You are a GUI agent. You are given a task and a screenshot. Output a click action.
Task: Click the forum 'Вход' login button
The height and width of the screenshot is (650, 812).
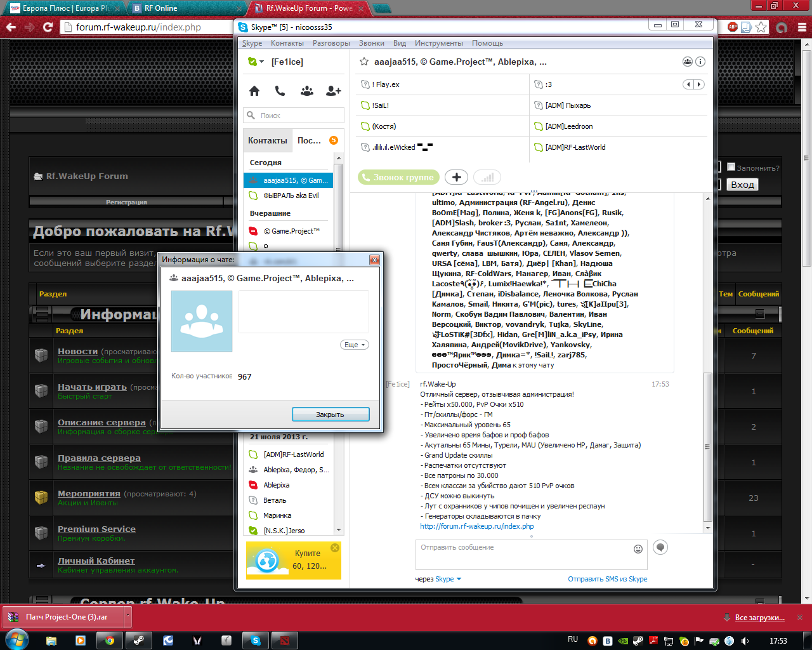(x=742, y=185)
